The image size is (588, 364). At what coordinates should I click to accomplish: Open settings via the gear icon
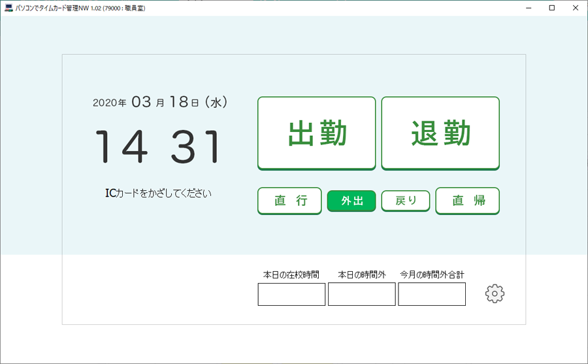495,293
